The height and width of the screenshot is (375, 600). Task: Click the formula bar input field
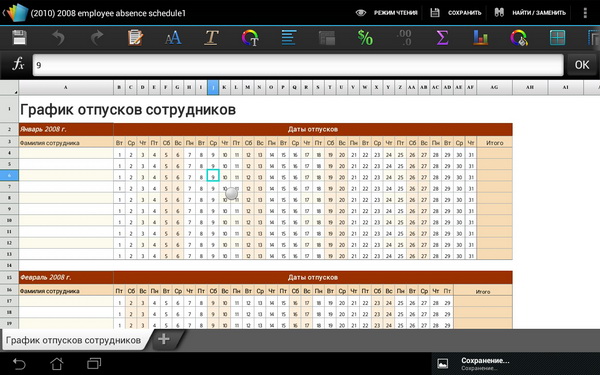(298, 65)
